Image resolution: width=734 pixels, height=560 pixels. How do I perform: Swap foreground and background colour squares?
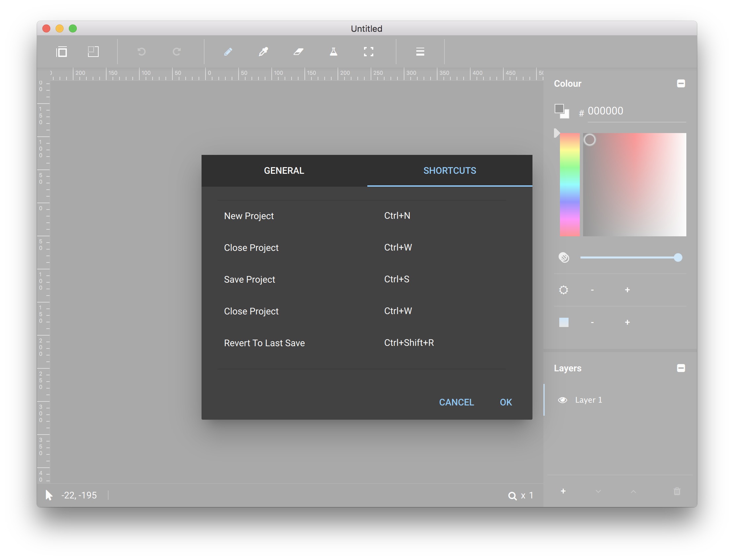(562, 111)
